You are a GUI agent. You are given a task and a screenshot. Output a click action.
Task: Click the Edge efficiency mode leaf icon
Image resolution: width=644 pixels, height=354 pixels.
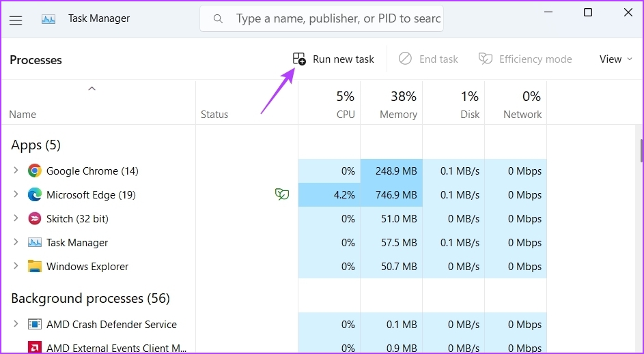click(x=282, y=194)
